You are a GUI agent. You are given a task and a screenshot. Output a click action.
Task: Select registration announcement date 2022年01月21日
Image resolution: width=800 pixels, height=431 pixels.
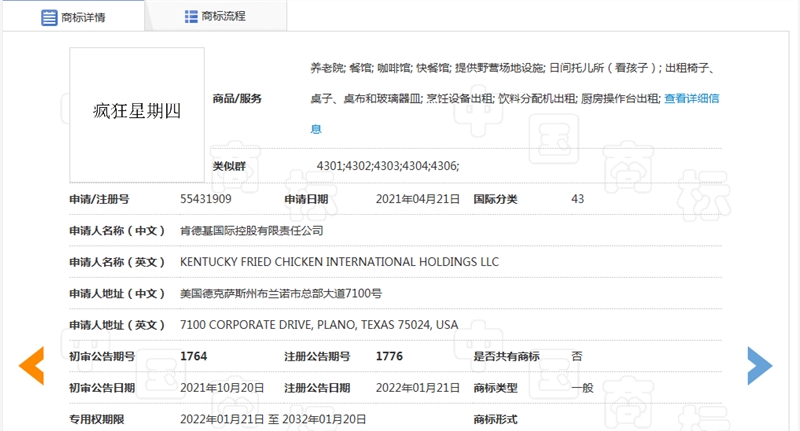pos(418,388)
